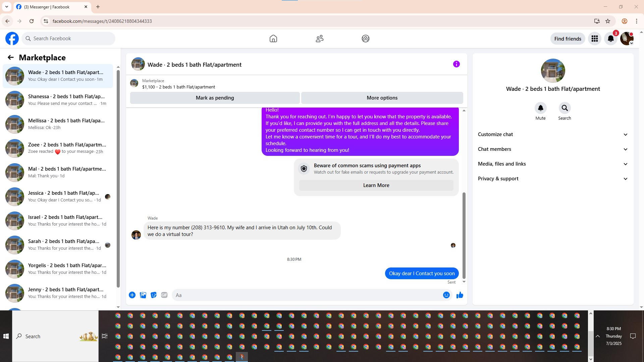Viewport: 644px width, 362px height.
Task: Open the emoji picker in message box
Action: pyautogui.click(x=446, y=295)
